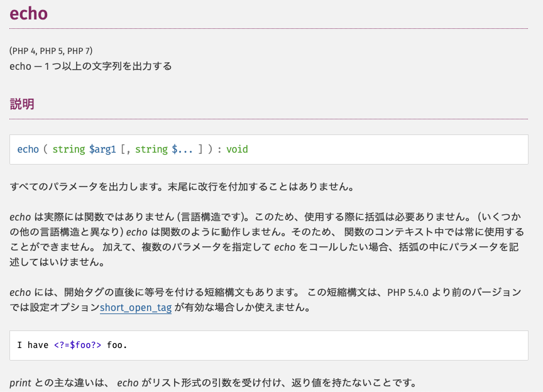Click the 説明 section heading
This screenshot has width=543, height=392.
(x=22, y=104)
